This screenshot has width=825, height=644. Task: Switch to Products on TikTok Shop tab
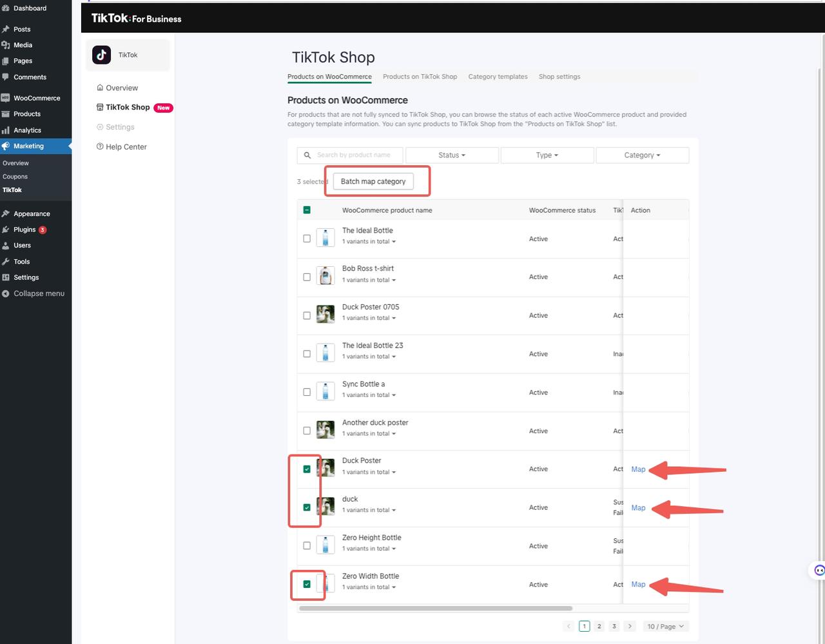coord(420,77)
